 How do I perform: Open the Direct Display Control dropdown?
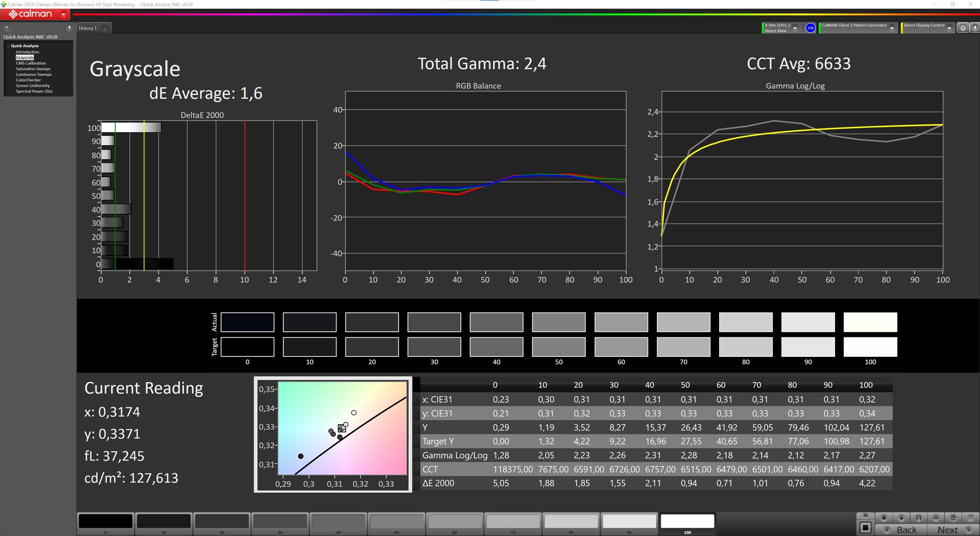click(x=949, y=28)
